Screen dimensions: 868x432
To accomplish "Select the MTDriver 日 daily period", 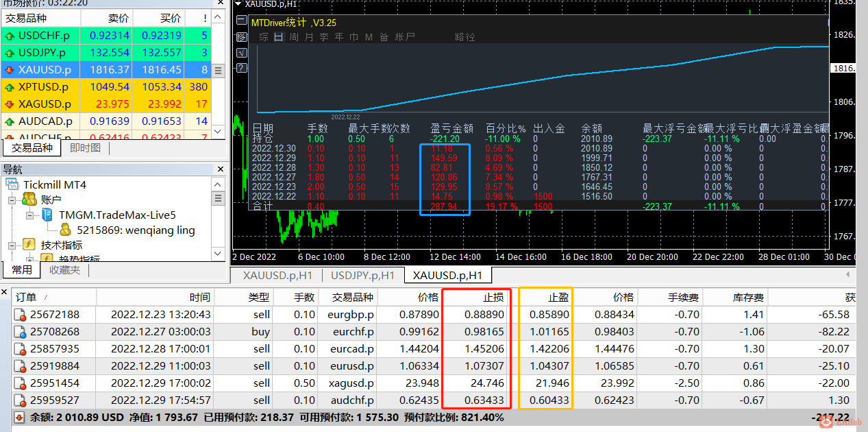I will point(279,37).
